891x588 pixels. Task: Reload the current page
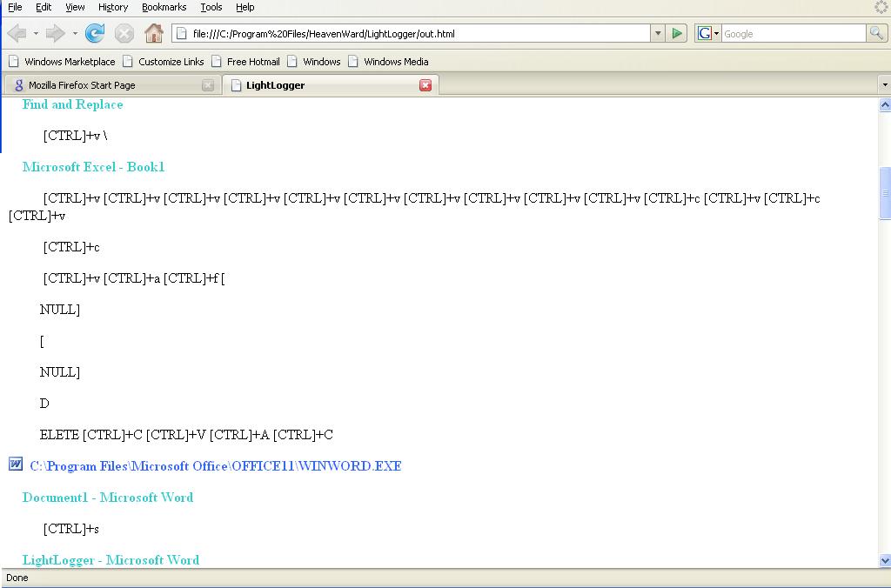(95, 34)
